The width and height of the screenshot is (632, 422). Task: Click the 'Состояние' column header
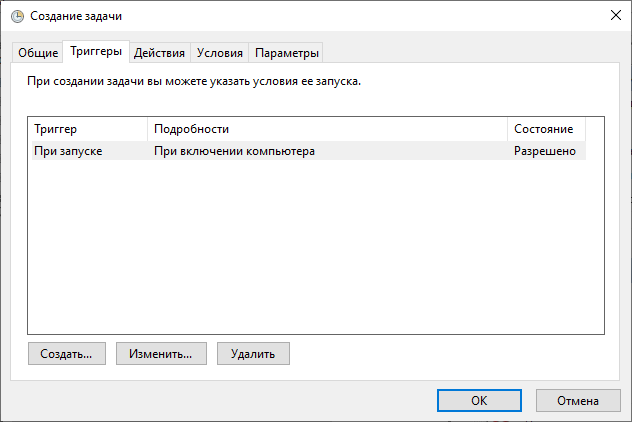(545, 130)
